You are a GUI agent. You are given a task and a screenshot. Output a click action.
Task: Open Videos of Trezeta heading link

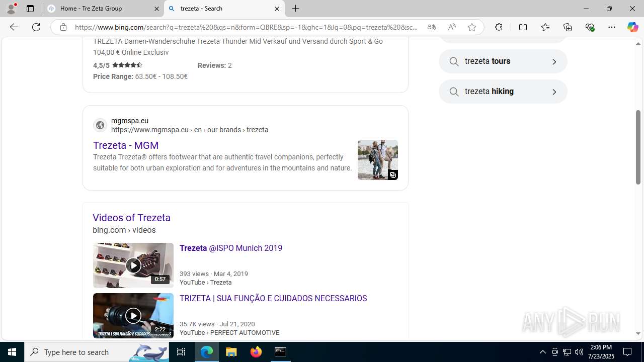(131, 218)
